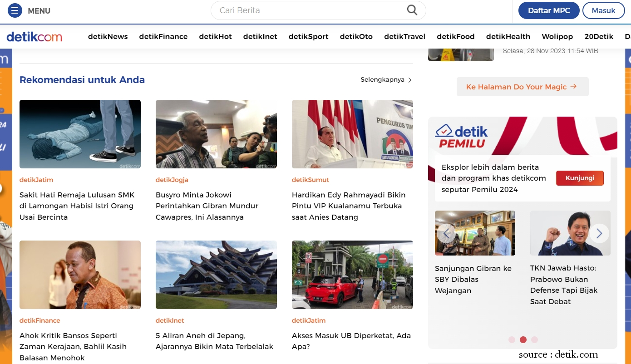Open the Akses Masuk UB Diperketat article
Screen dimensions: 631x364
point(351,341)
